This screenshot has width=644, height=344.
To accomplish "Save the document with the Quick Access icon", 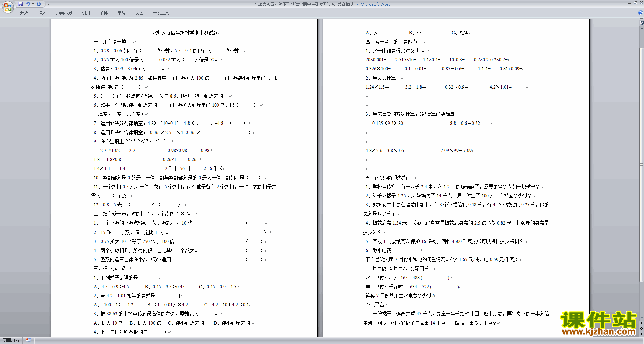I will pyautogui.click(x=20, y=4).
